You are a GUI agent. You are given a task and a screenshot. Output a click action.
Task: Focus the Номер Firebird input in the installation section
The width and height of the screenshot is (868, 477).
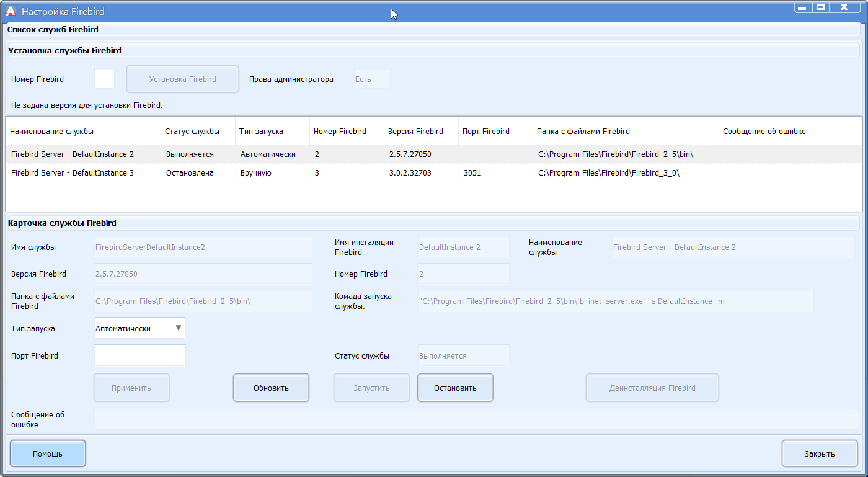104,79
